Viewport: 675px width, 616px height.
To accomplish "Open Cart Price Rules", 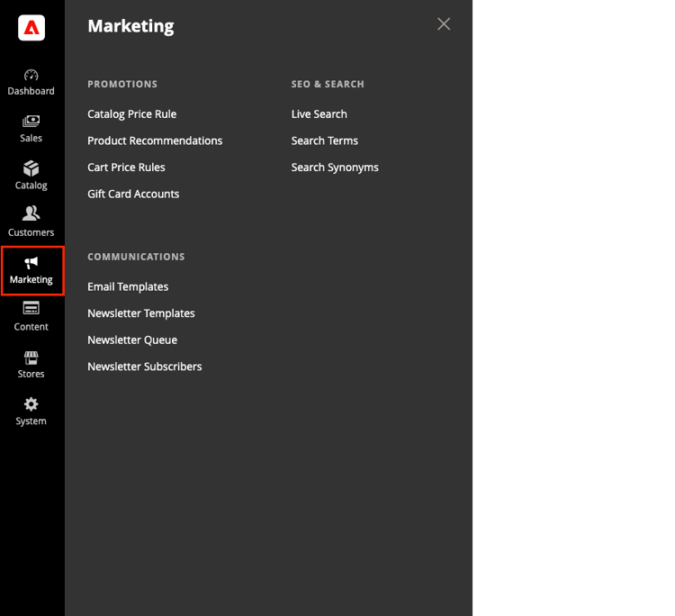I will pyautogui.click(x=126, y=168).
